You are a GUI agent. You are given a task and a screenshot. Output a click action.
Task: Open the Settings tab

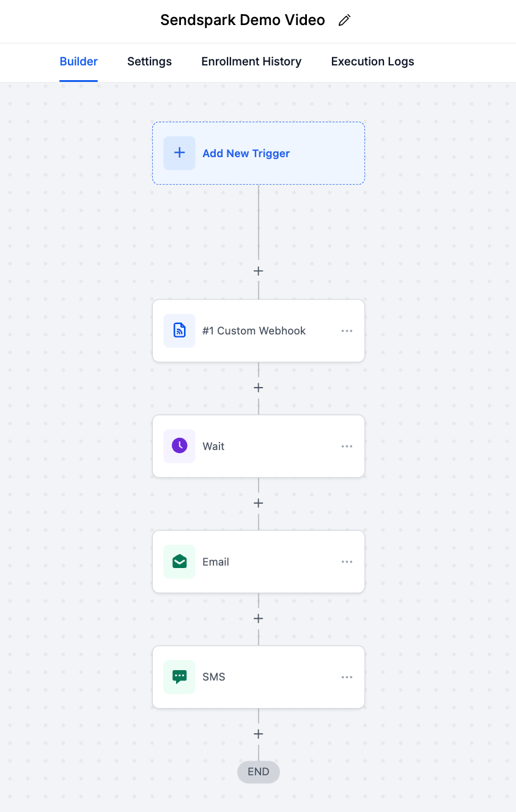coord(149,62)
